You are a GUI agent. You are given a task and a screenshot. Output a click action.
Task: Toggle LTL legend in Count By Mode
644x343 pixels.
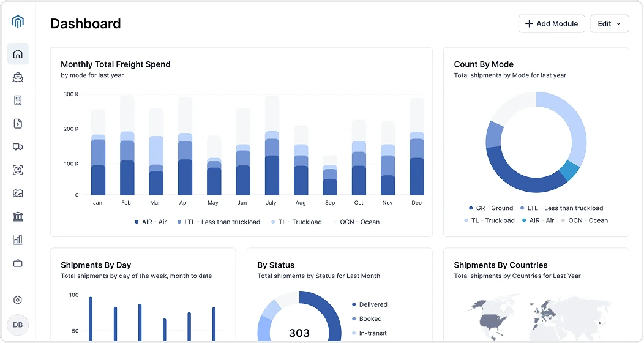561,208
